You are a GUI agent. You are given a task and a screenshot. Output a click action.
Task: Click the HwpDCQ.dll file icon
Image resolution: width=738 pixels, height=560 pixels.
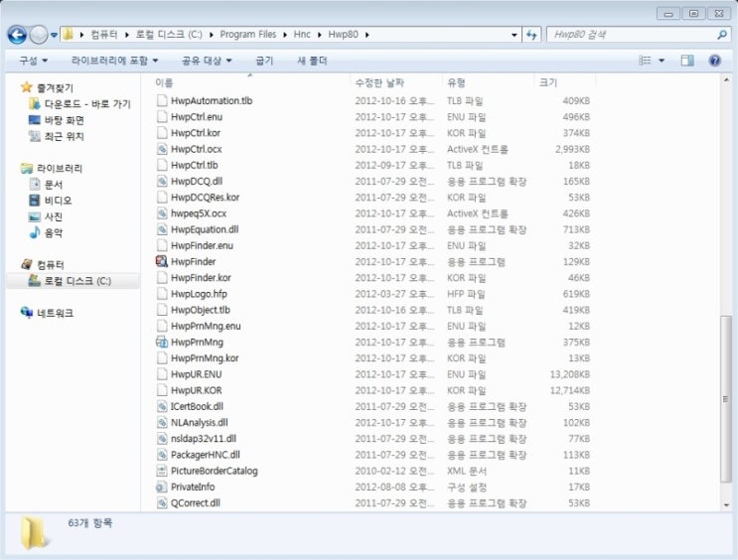(x=162, y=181)
